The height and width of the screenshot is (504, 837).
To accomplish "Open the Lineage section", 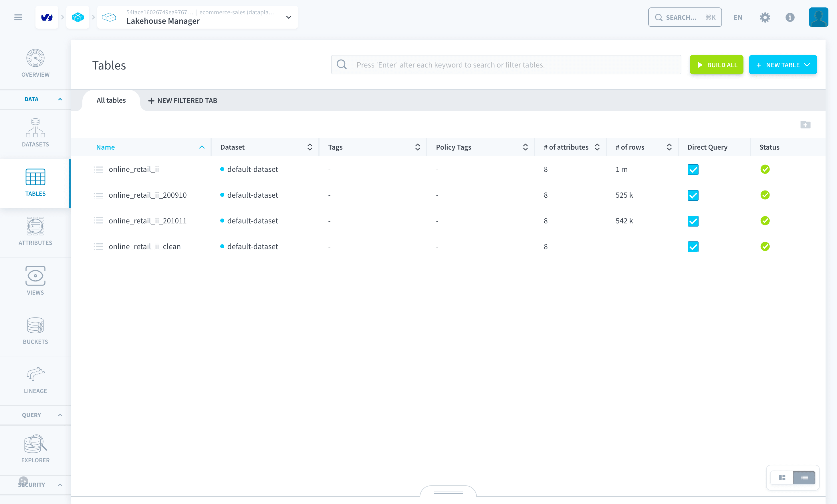I will click(x=35, y=380).
